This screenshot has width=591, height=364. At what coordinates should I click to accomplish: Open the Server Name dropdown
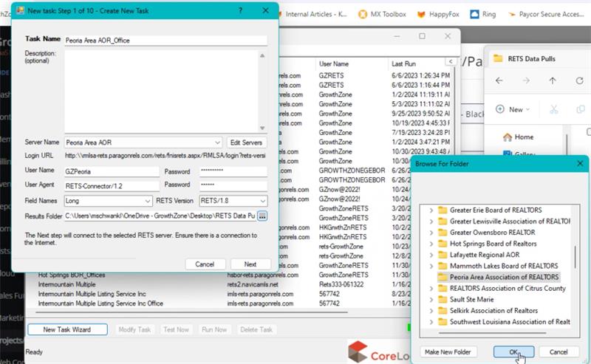tap(217, 142)
